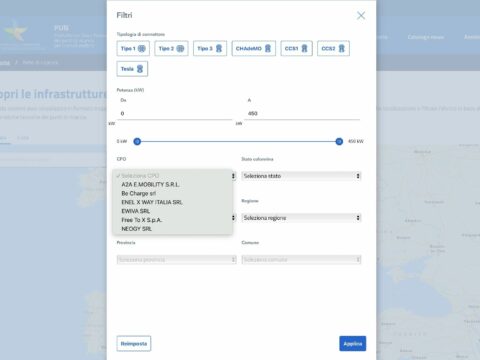Click the Applica button
The width and height of the screenshot is (480, 360).
tap(353, 343)
